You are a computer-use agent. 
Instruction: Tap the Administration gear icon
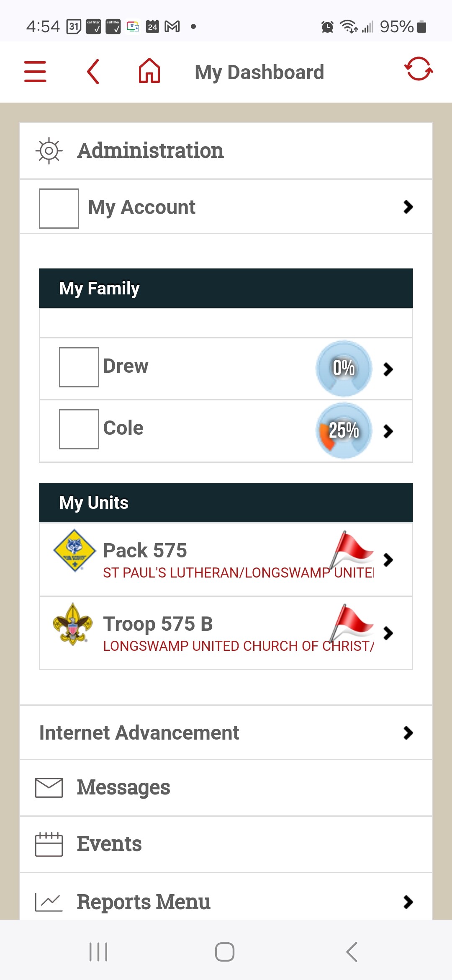click(49, 151)
